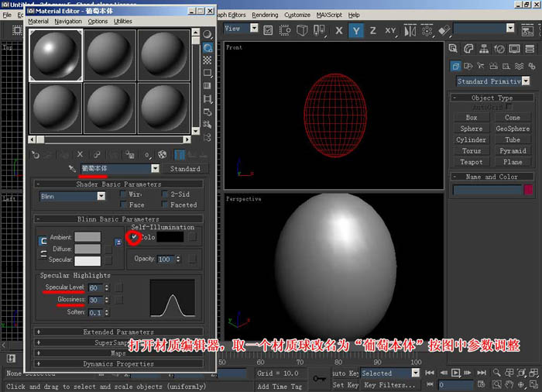Open the Utilities menu in Material Editor
The width and height of the screenshot is (542, 392).
pyautogui.click(x=122, y=21)
